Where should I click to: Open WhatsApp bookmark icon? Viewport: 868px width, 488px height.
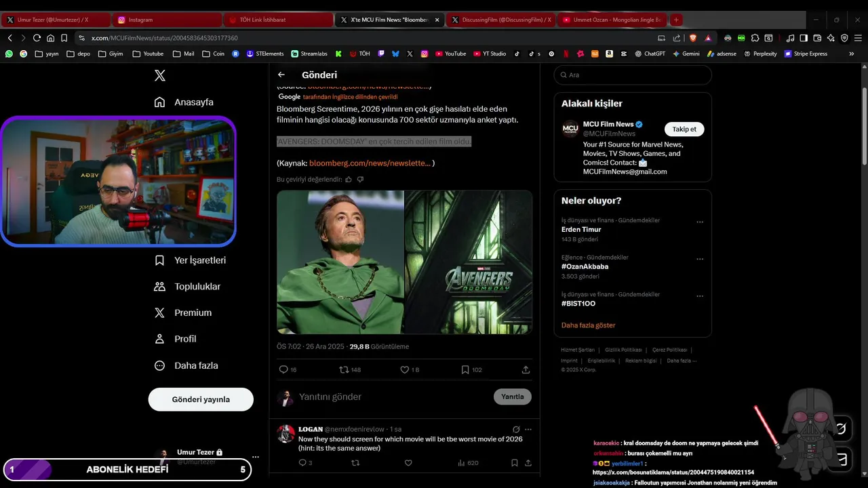coord(9,54)
